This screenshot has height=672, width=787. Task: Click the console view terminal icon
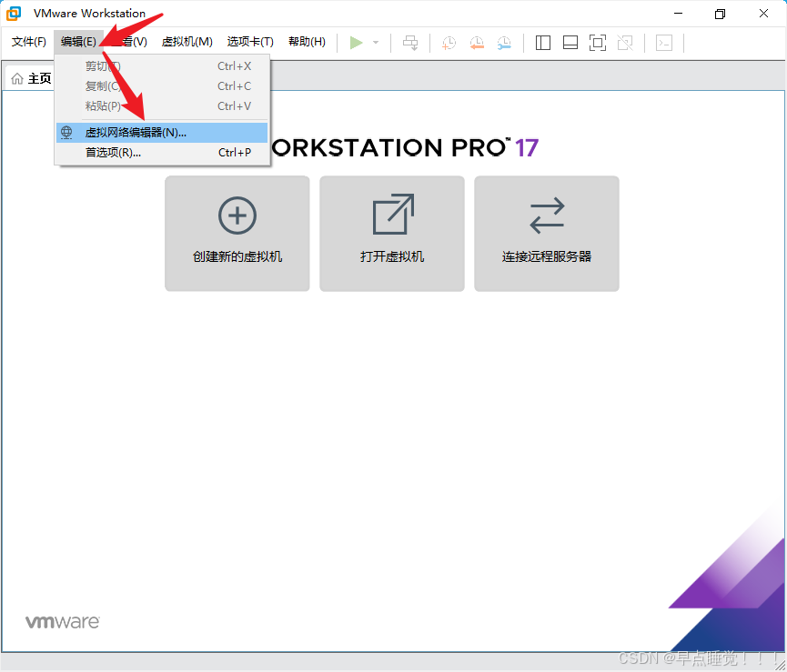664,43
